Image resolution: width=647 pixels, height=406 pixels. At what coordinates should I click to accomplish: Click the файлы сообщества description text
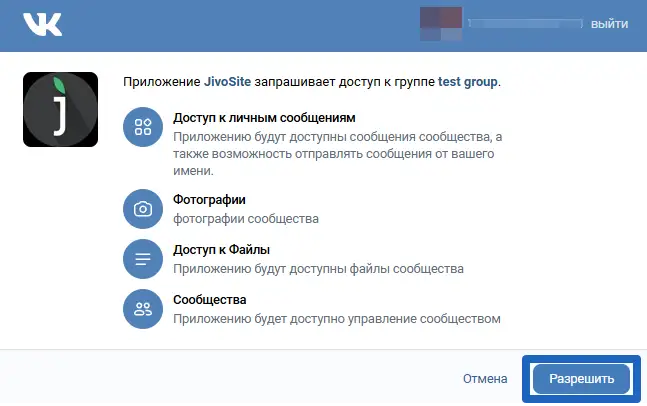318,269
